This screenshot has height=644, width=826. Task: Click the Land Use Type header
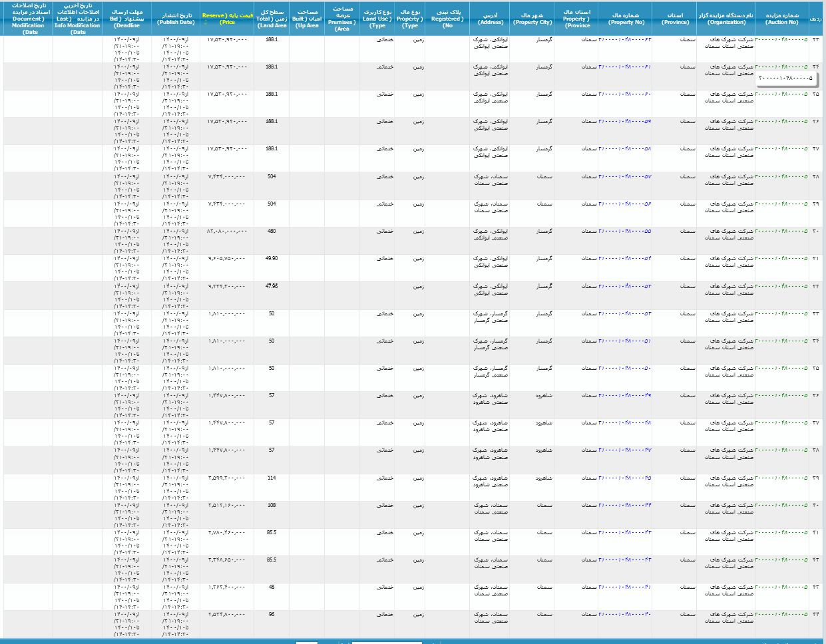(377, 19)
